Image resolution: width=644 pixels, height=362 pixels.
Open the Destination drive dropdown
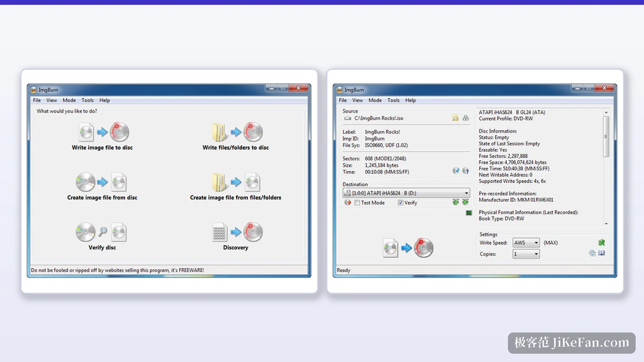coord(406,193)
